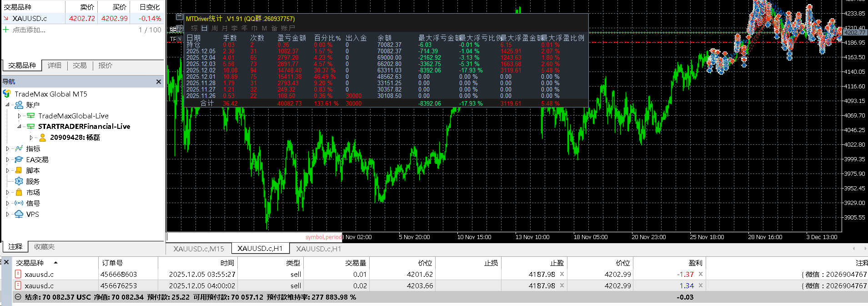868x306 pixels.
Task: Open the 详细 tab
Action: [x=55, y=66]
